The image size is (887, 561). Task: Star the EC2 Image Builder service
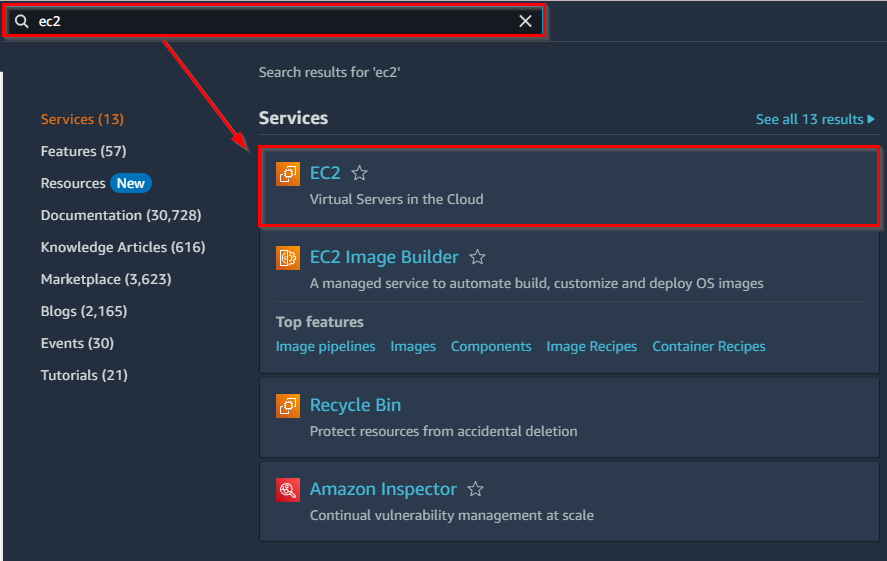point(478,258)
